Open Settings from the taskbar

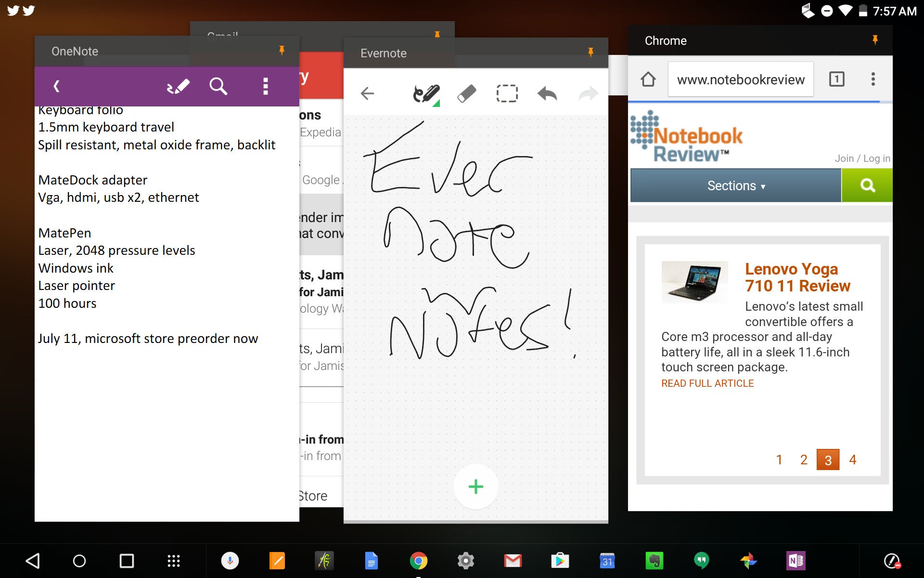click(466, 561)
